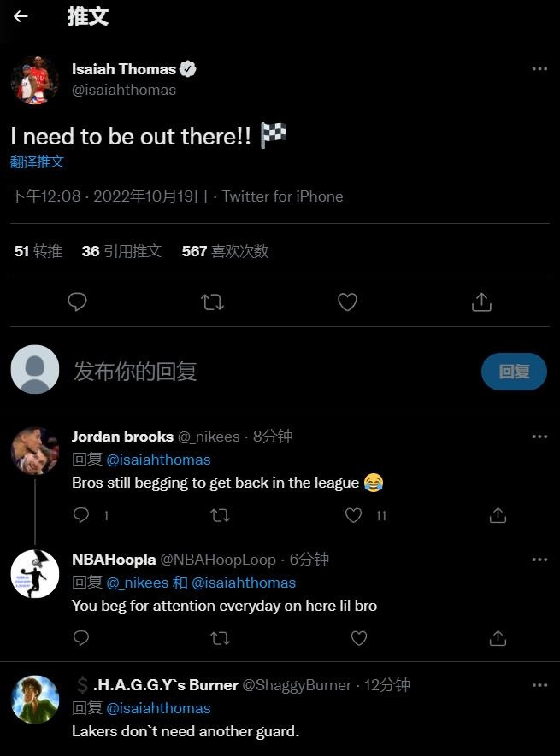Share the main tweet
The width and height of the screenshot is (560, 756).
[x=481, y=302]
